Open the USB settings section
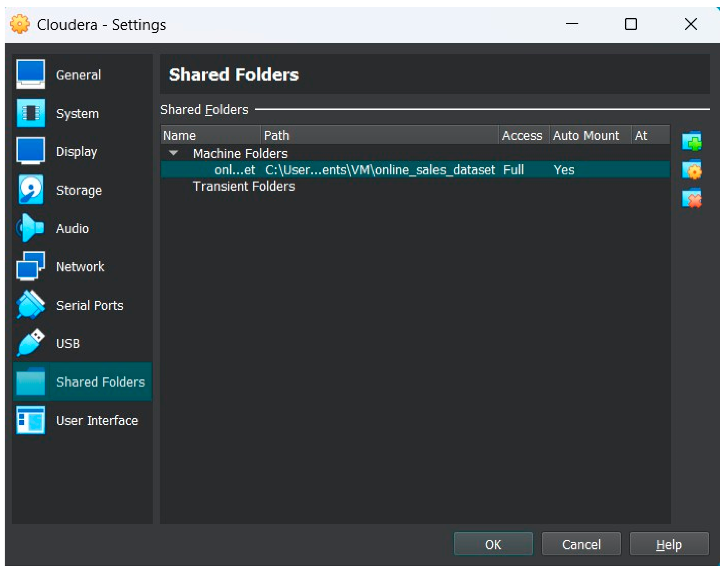This screenshot has height=570, width=728. pos(68,344)
